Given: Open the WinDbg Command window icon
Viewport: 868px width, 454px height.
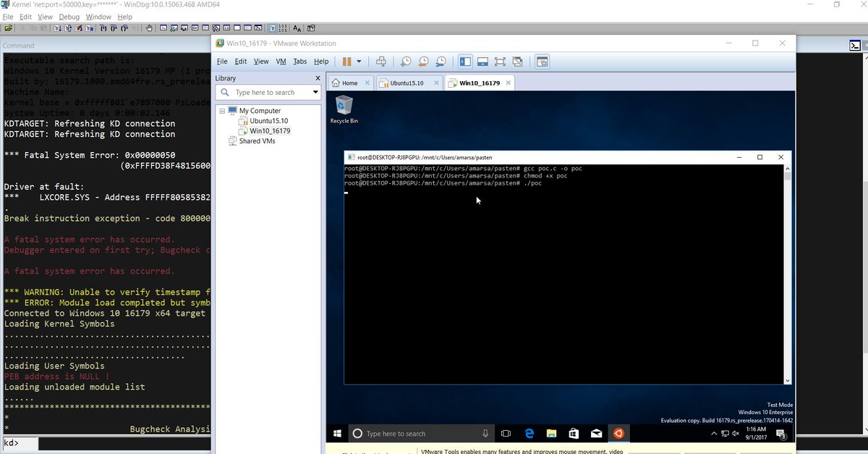Looking at the screenshot, I should (163, 28).
